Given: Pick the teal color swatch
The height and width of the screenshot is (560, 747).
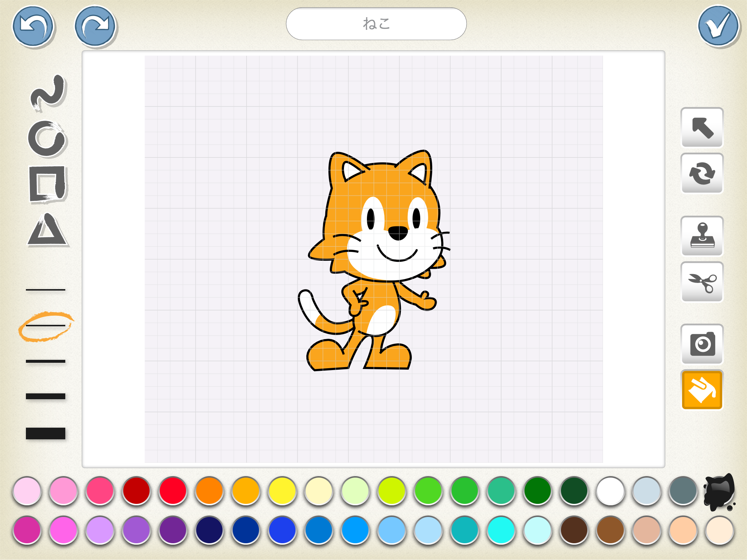Looking at the screenshot, I should point(464,530).
